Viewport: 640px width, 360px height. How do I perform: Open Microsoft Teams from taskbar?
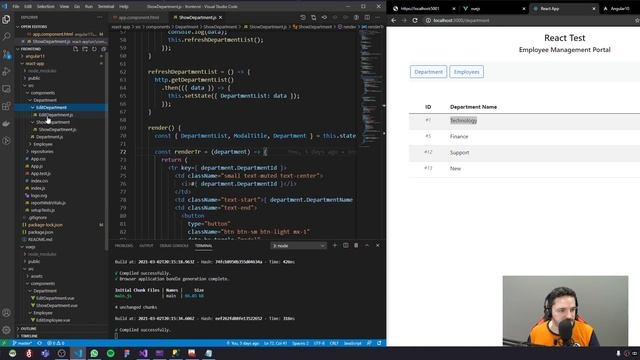(x=45, y=353)
